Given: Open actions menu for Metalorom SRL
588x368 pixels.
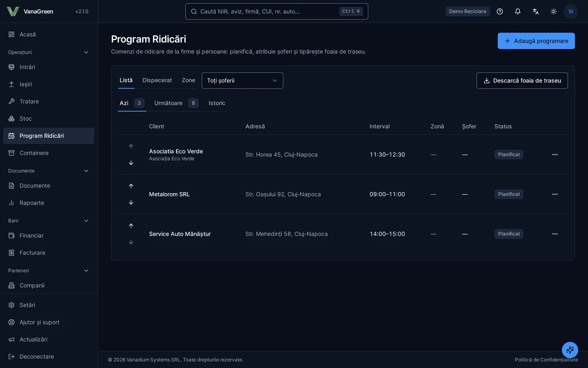Looking at the screenshot, I should tap(555, 194).
